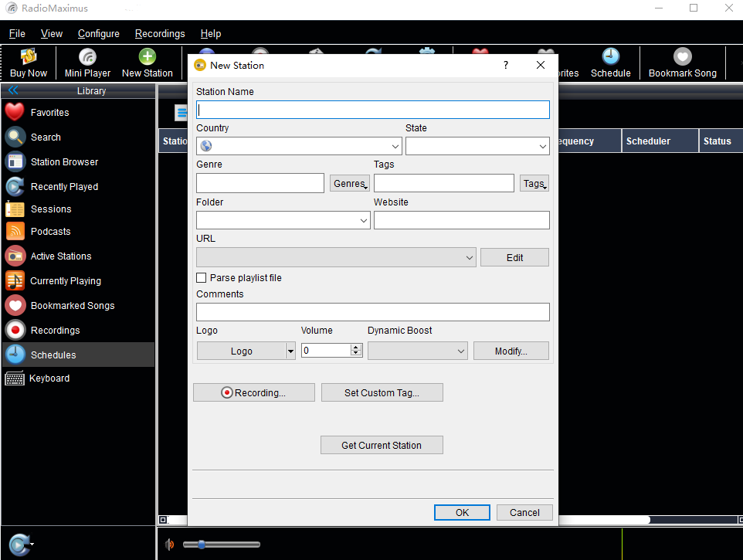Open the Configure menu
The image size is (743, 560).
click(99, 34)
